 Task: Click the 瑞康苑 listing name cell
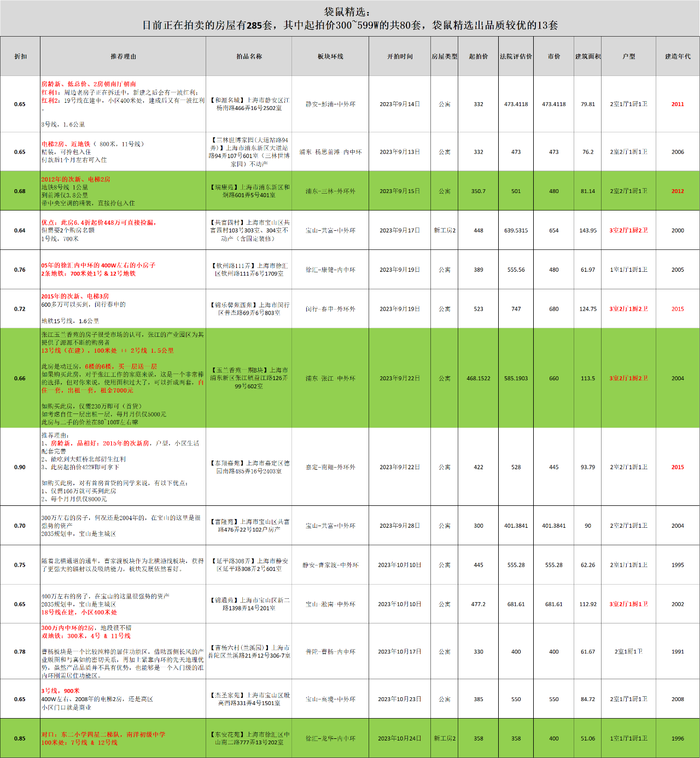tap(249, 191)
